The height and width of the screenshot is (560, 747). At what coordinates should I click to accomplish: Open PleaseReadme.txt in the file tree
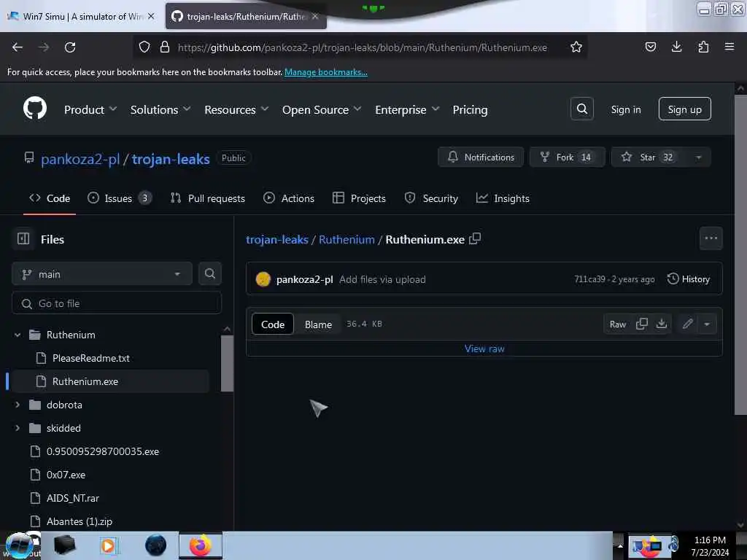click(x=91, y=358)
